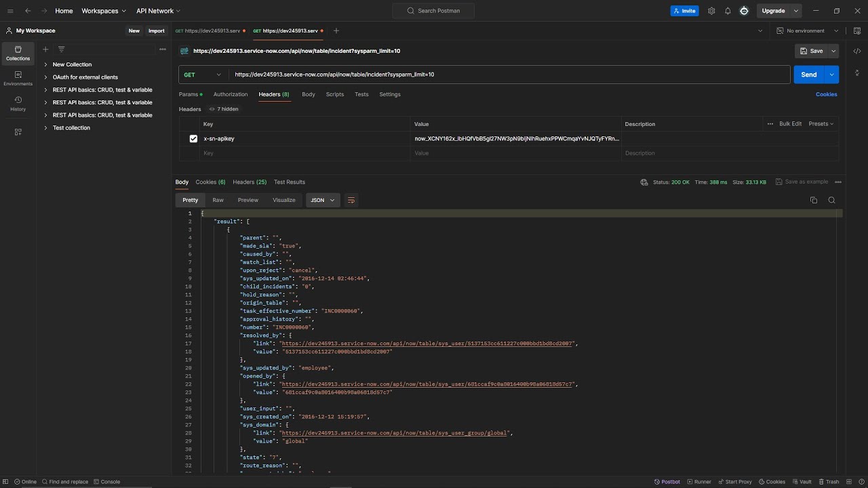Open the Workspaces menu

104,11
